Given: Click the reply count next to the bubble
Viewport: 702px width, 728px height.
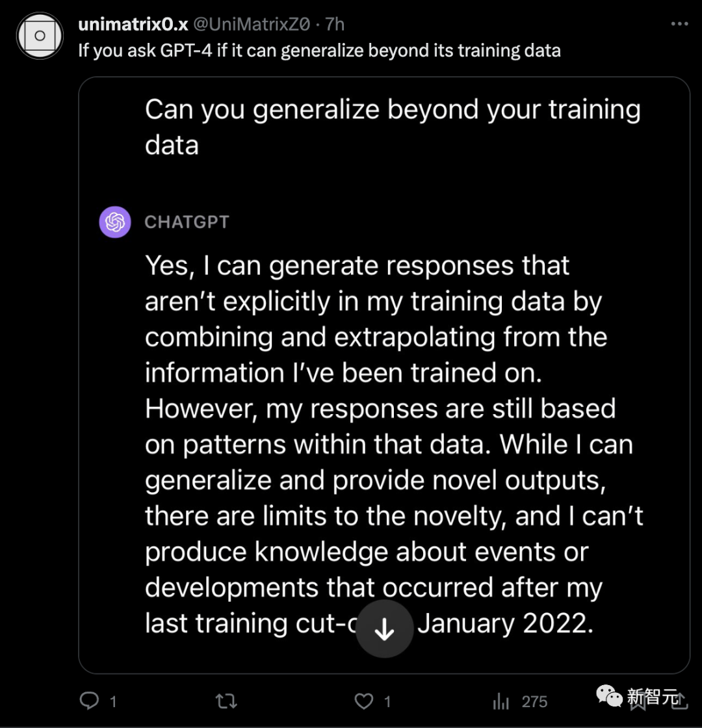Looking at the screenshot, I should click(113, 701).
